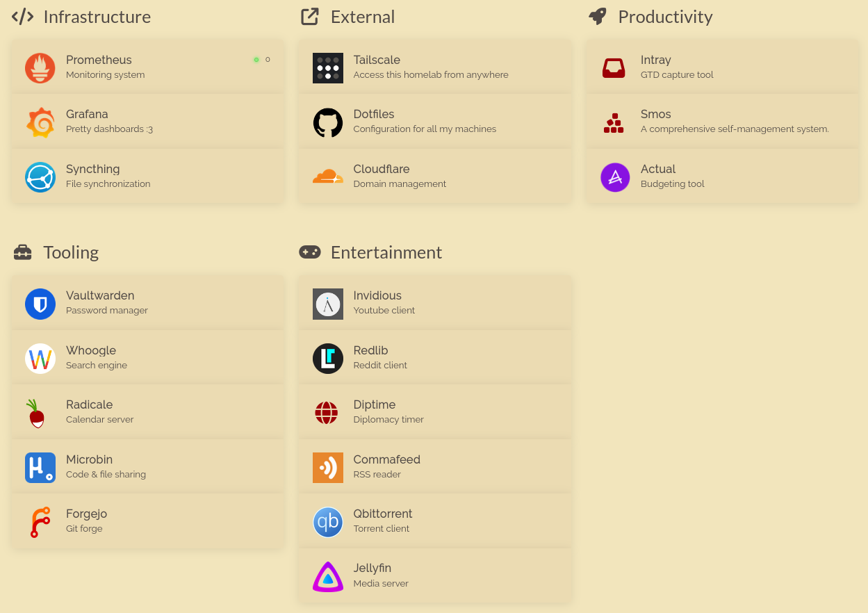This screenshot has height=613, width=868.
Task: Click the purple Actual budgeting icon
Action: coord(615,177)
